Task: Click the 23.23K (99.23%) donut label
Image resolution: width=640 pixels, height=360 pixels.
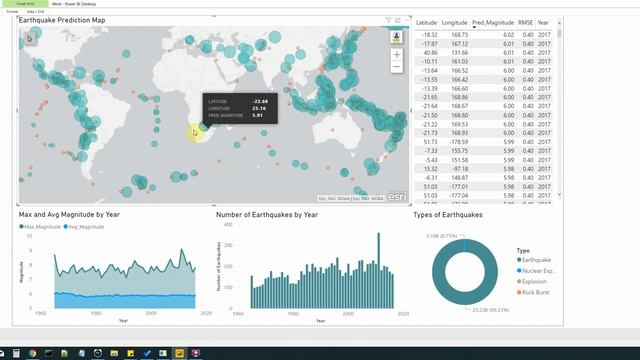Action: (x=491, y=310)
